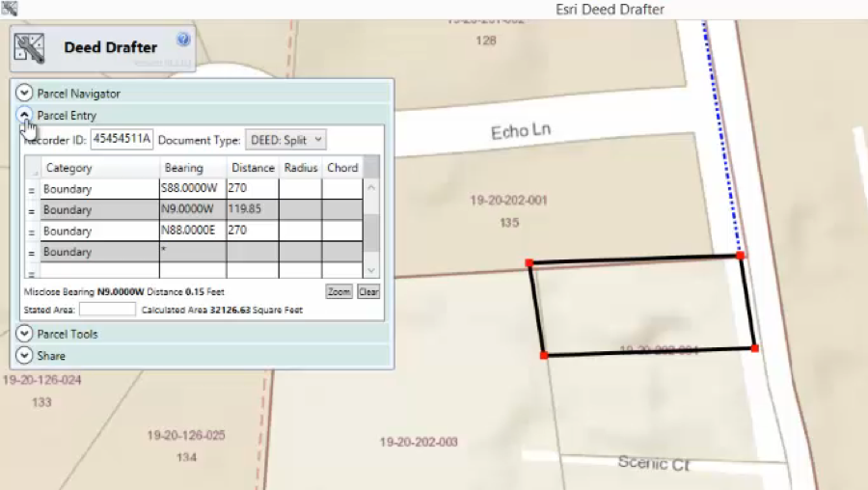
Task: Click the Deed Drafter tools logo
Action: pos(29,48)
